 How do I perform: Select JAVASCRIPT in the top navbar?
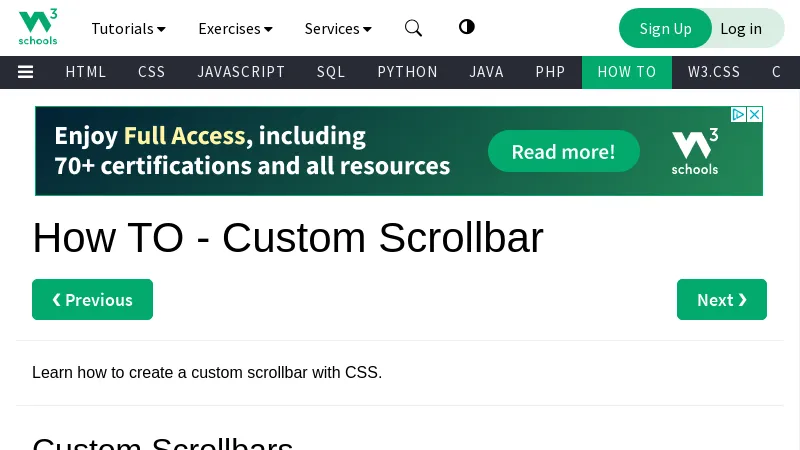(x=241, y=72)
